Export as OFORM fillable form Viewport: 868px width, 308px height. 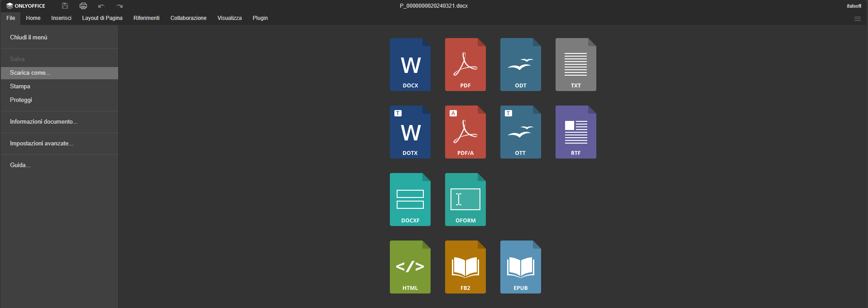(465, 200)
